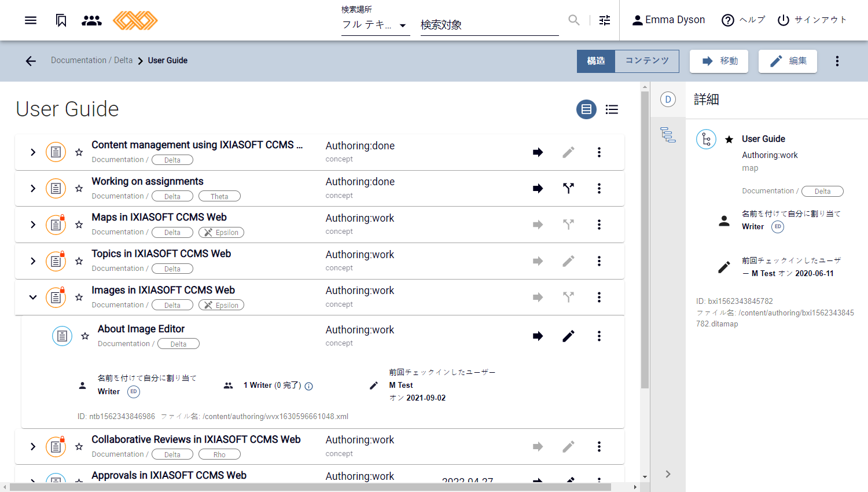This screenshot has height=492, width=868.
Task: Switch to the コンテンツ content tab
Action: tap(647, 61)
